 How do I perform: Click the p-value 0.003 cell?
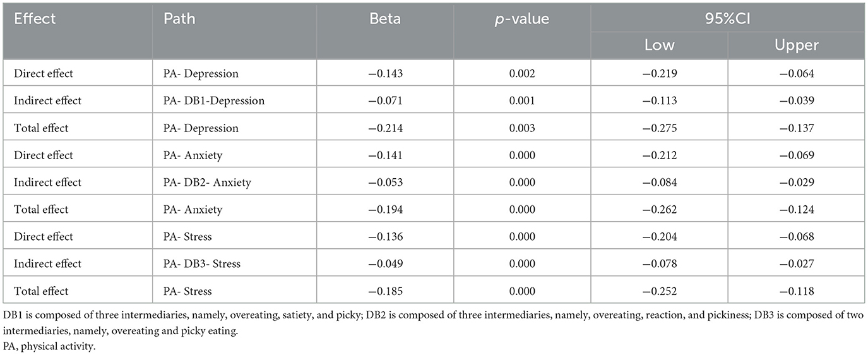point(522,128)
